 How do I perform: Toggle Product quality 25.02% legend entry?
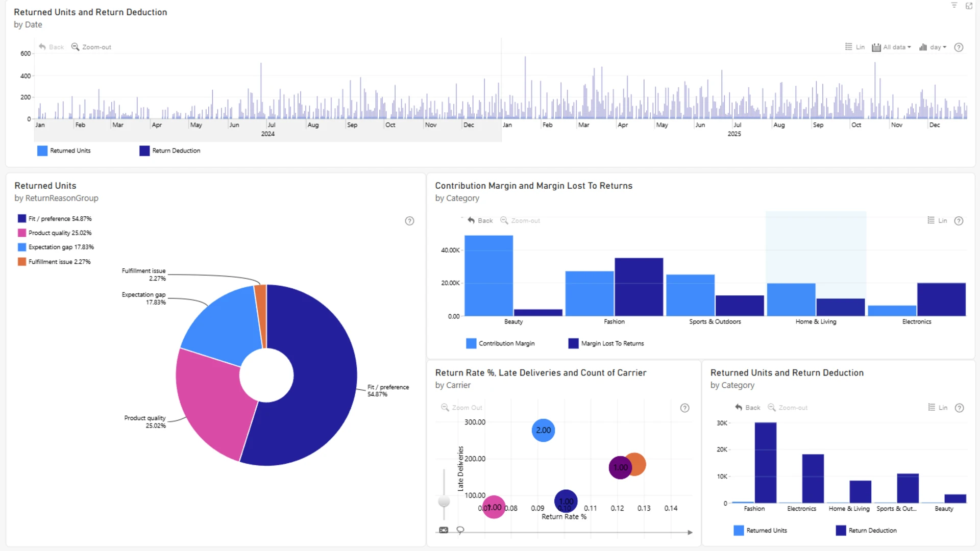coord(55,233)
